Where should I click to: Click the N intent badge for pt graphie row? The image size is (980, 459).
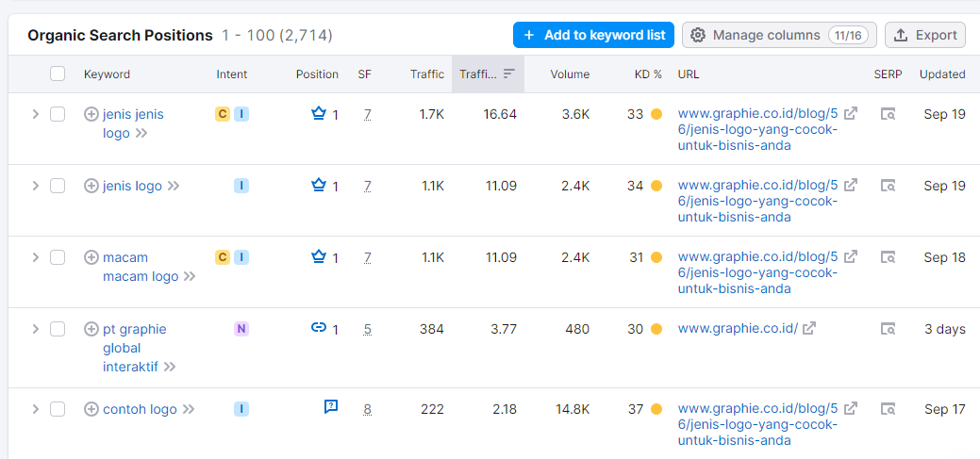click(x=241, y=329)
